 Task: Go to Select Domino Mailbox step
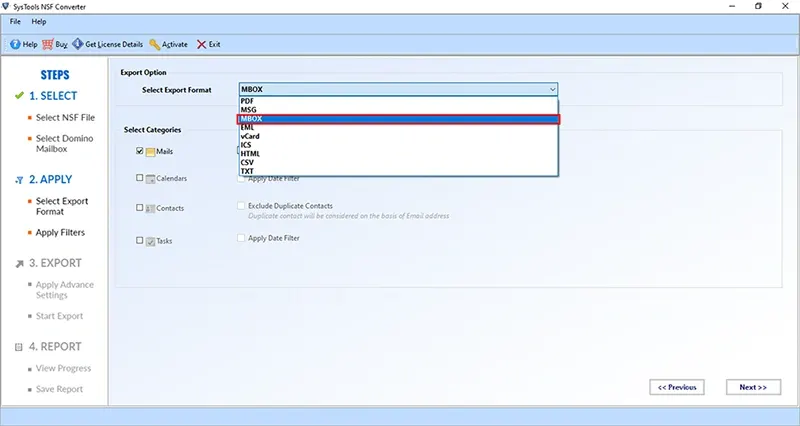point(64,143)
